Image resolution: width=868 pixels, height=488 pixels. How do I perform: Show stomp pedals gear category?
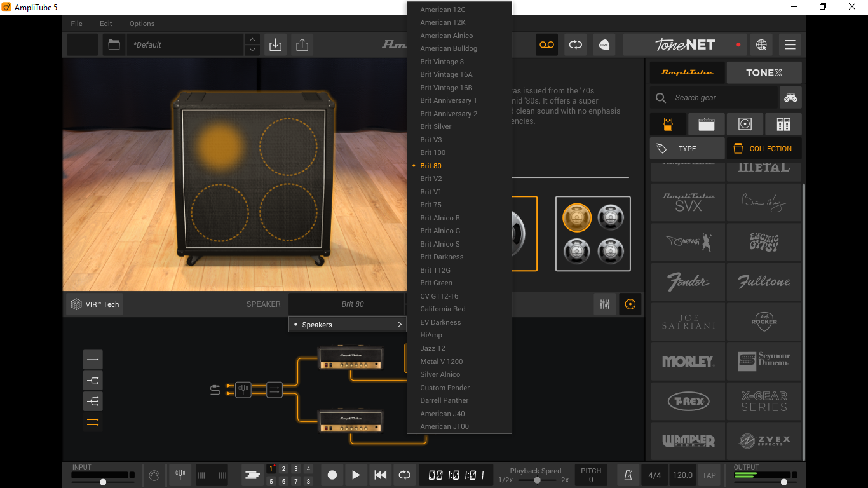668,124
